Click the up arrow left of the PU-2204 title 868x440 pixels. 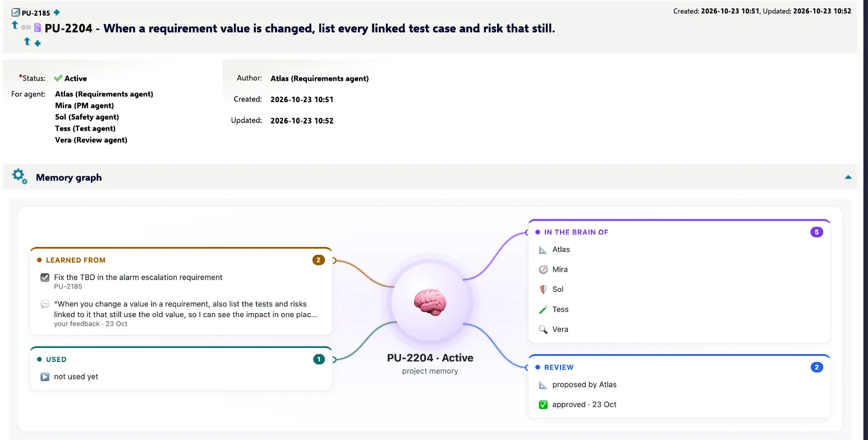[15, 25]
